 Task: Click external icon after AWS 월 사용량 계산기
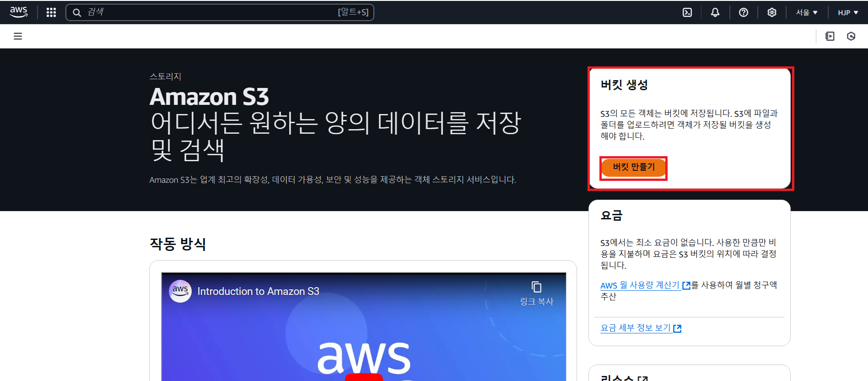click(686, 286)
